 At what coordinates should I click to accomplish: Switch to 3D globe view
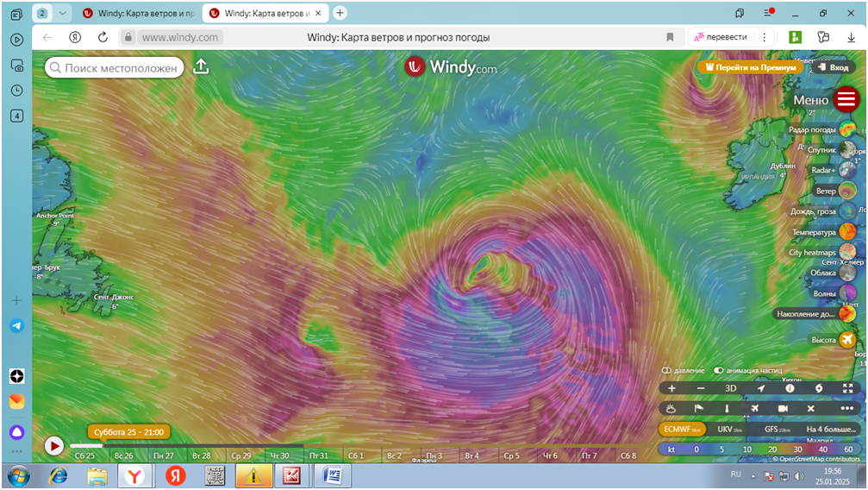[731, 388]
